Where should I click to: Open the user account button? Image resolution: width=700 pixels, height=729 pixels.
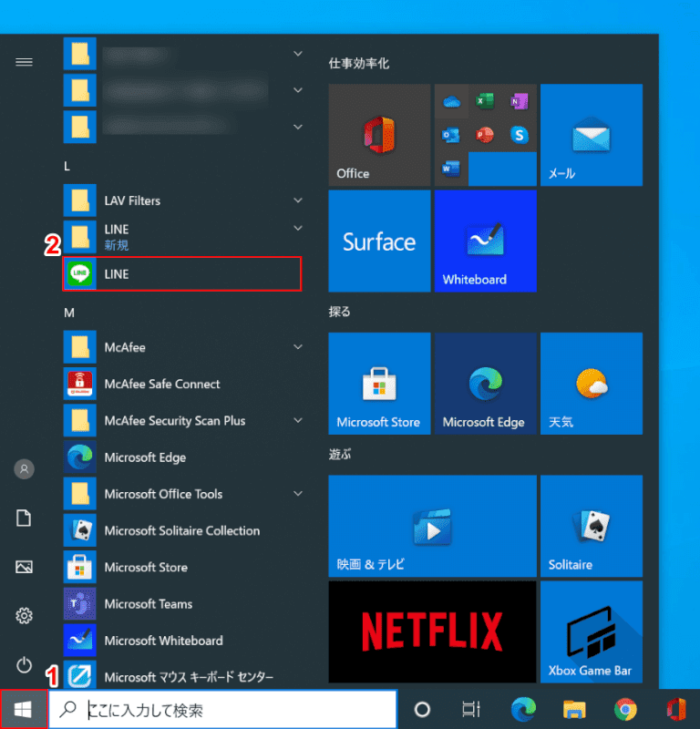[25, 469]
